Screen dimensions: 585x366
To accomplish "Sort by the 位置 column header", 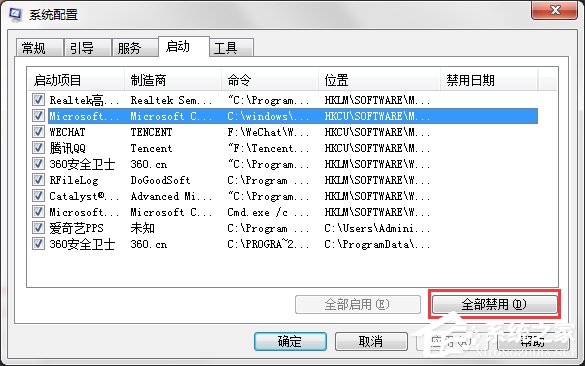I will pyautogui.click(x=379, y=80).
